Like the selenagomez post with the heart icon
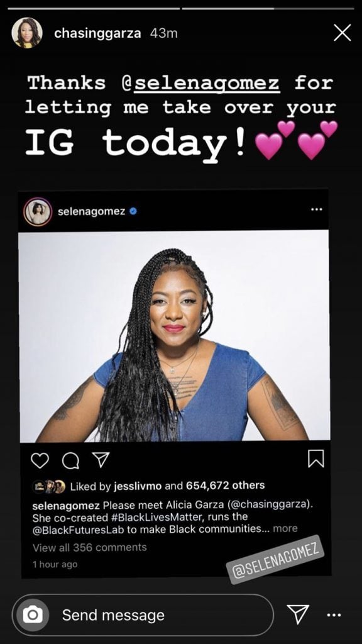This screenshot has width=362, height=644. click(40, 460)
